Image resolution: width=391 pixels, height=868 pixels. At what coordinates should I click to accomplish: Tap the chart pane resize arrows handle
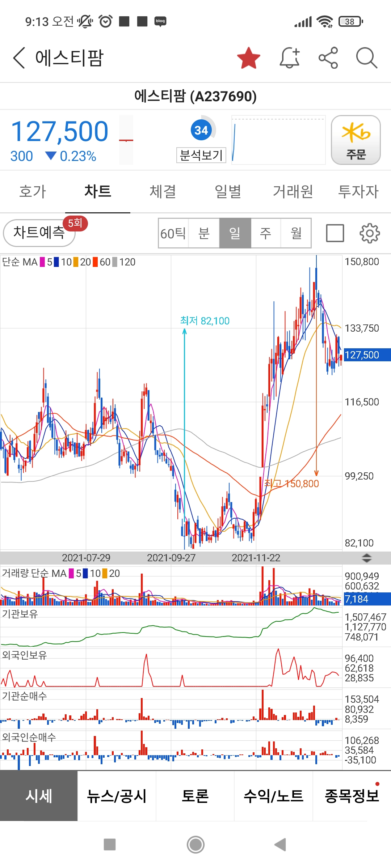click(x=367, y=558)
